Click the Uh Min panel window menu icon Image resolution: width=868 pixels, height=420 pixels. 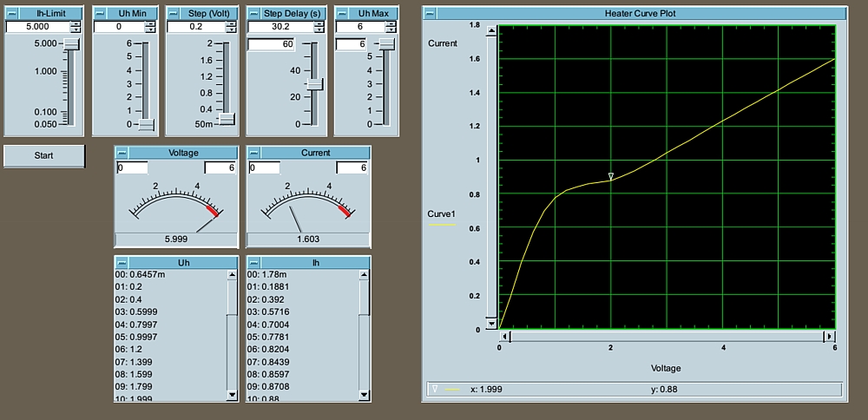pyautogui.click(x=102, y=13)
